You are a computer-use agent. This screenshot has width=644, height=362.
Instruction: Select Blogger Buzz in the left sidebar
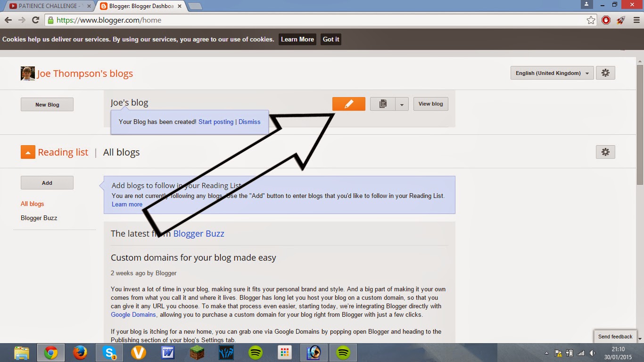(x=39, y=218)
